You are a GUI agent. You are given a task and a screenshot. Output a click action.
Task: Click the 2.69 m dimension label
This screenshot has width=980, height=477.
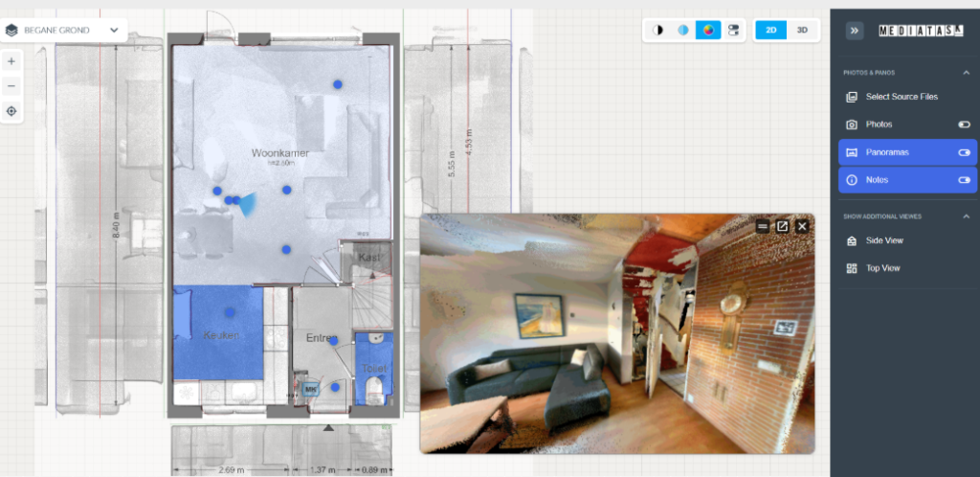[230, 470]
